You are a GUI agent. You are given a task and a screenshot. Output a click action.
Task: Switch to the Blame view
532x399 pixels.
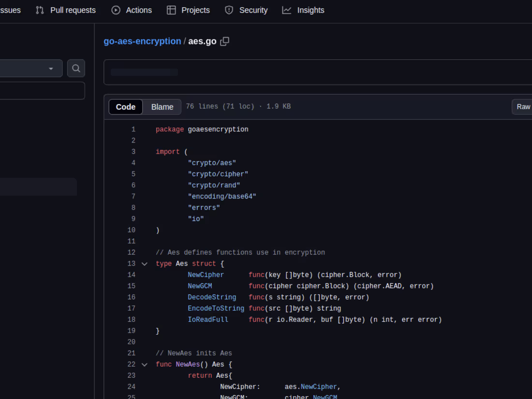[162, 107]
